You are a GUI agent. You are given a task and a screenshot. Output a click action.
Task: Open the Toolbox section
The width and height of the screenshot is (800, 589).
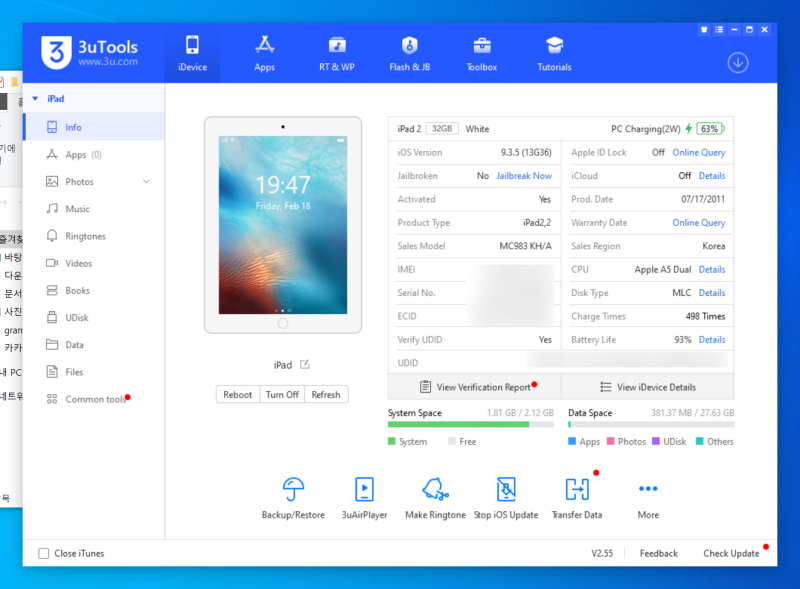481,52
